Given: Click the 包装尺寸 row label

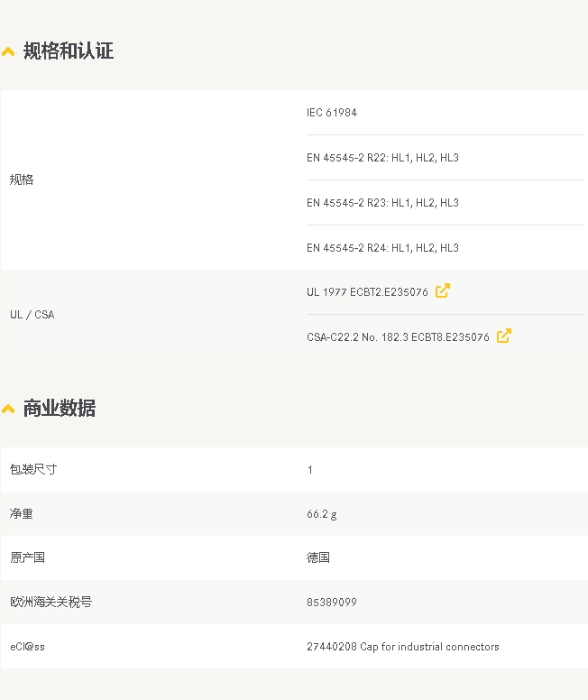Looking at the screenshot, I should click(33, 469).
